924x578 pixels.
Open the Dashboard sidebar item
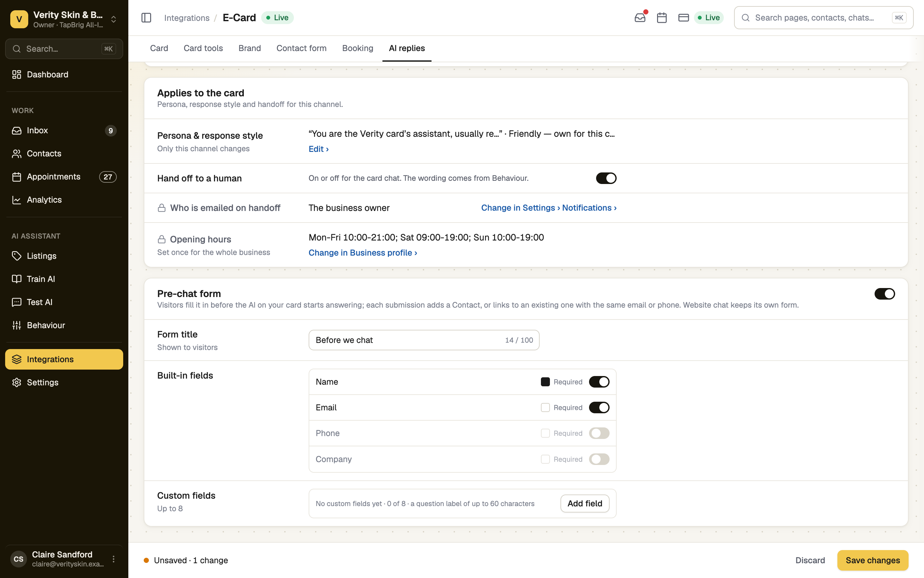tap(64, 74)
